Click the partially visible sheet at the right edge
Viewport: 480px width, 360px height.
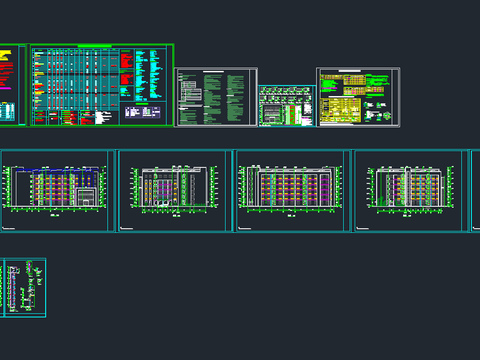point(476,191)
